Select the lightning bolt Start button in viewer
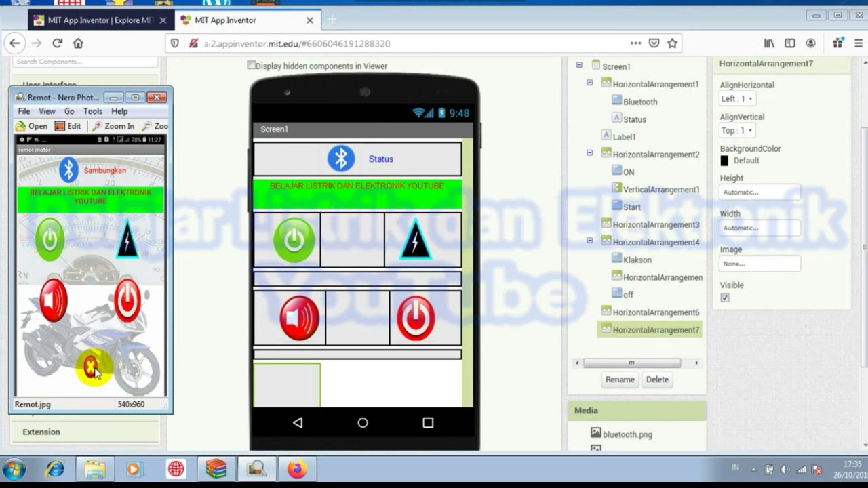868x488 pixels. point(416,240)
